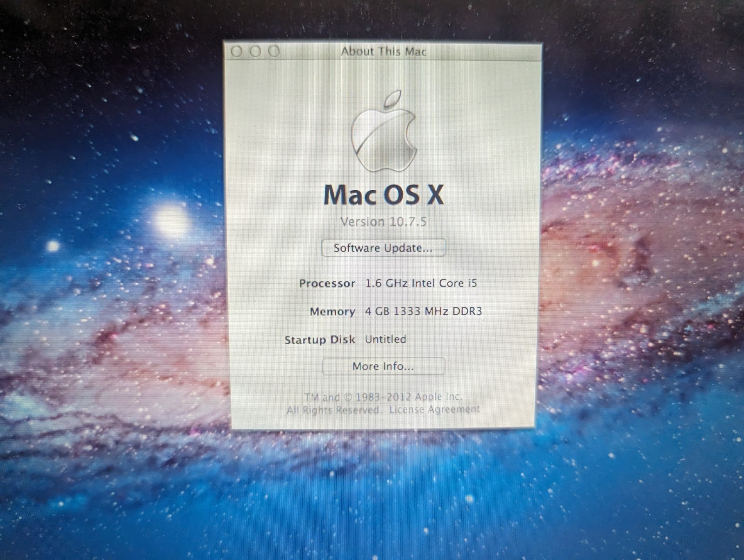Open the License Agreement link
This screenshot has width=744, height=560.
pyautogui.click(x=435, y=409)
